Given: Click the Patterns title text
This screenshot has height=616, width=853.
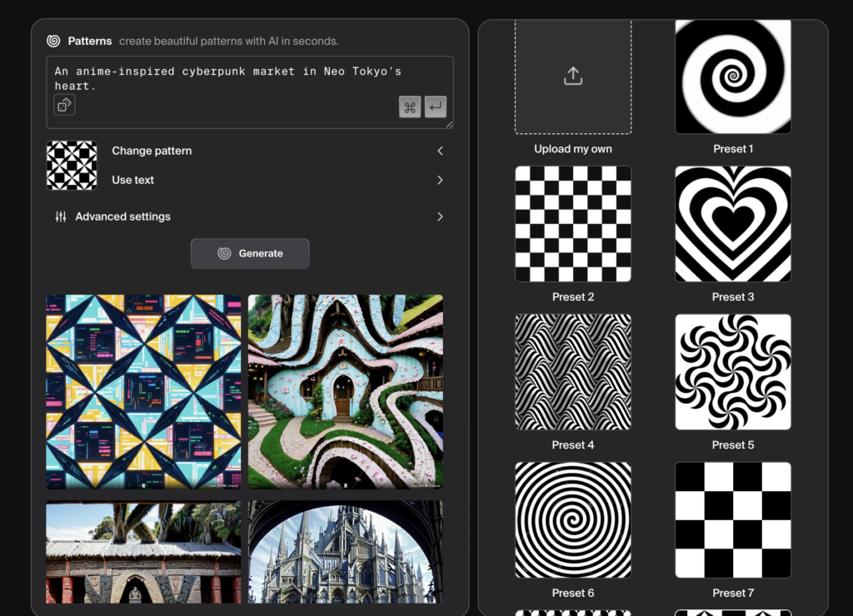Looking at the screenshot, I should click(90, 41).
